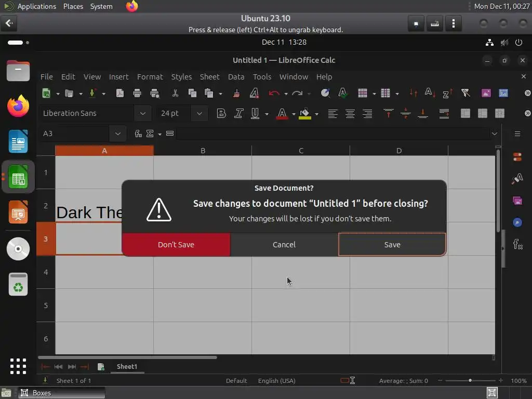Click Save in the Save Document dialog

coord(392,245)
